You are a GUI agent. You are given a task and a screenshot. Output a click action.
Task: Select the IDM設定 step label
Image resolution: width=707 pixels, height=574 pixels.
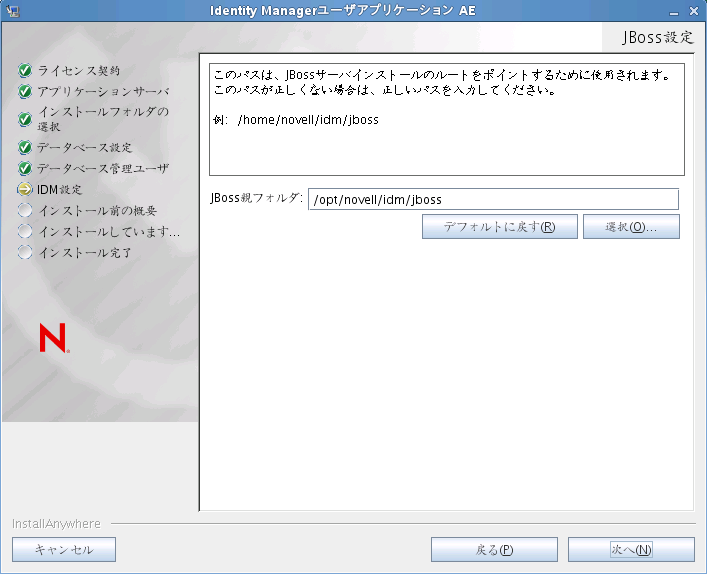60,189
